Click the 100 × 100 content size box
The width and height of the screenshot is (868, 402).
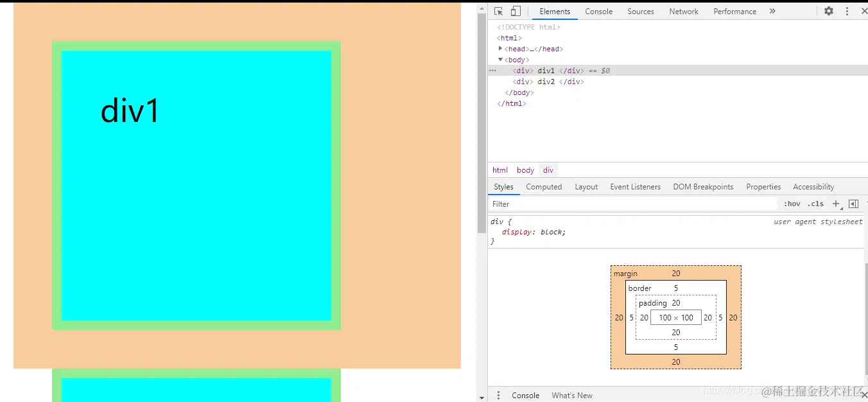coord(676,317)
